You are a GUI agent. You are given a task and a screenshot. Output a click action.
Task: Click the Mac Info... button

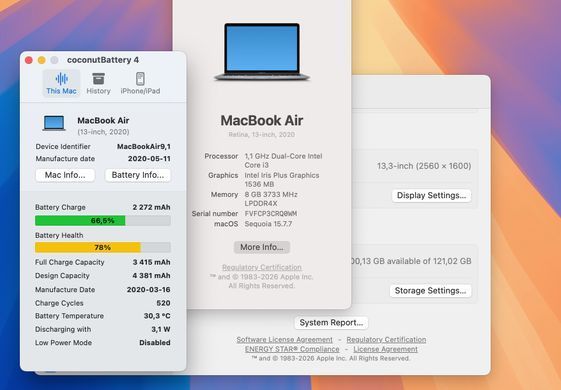tap(65, 175)
